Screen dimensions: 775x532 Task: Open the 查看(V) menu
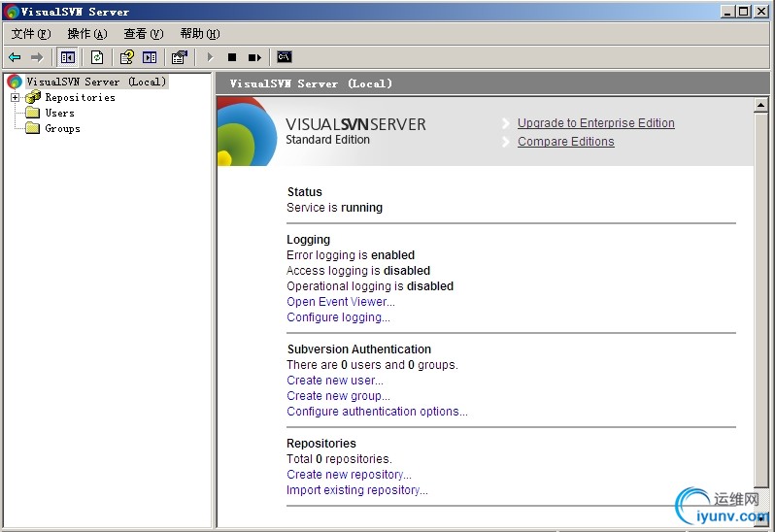tap(144, 34)
